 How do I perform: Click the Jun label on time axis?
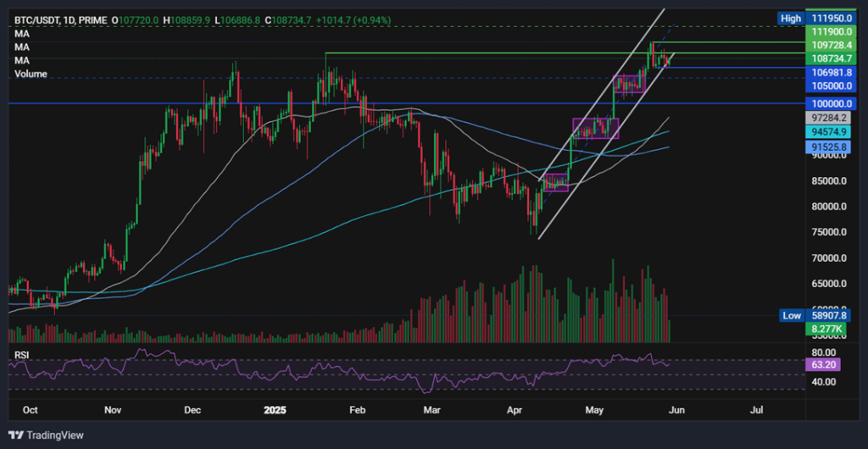point(677,410)
